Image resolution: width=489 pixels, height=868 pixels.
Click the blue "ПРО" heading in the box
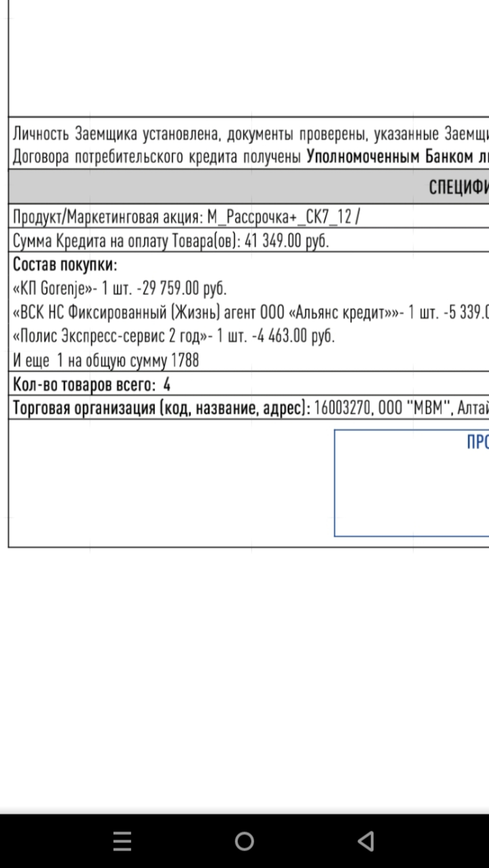478,442
